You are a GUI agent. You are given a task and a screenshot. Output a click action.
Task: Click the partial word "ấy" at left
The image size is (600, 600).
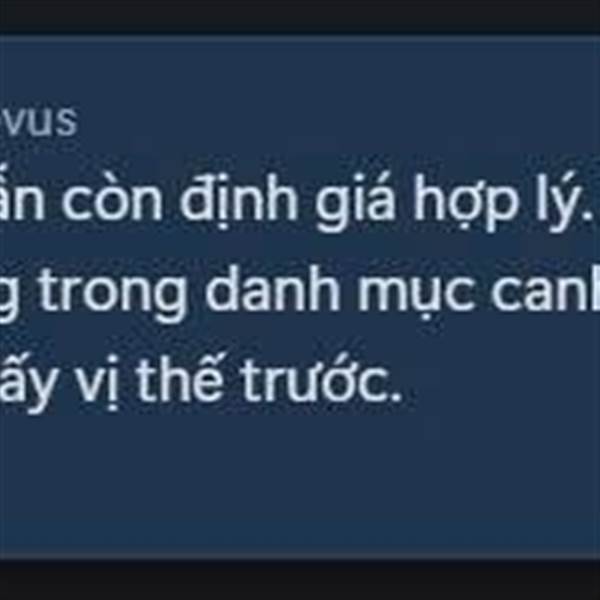pos(26,383)
